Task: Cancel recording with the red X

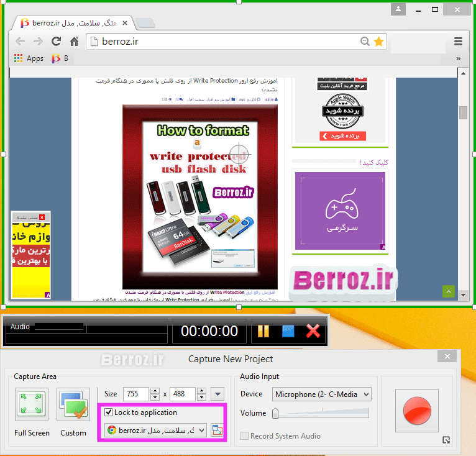Action: (313, 331)
